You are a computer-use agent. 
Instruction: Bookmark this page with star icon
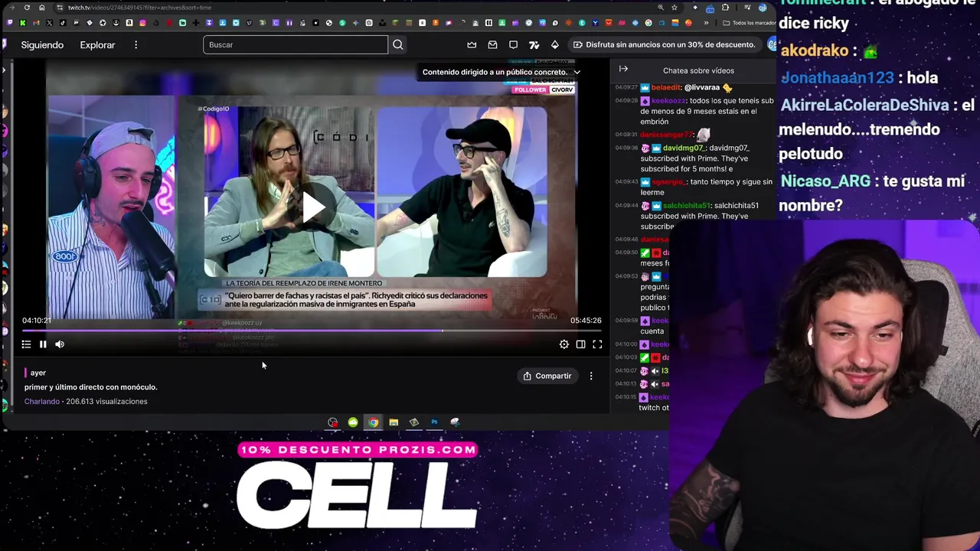click(x=674, y=8)
